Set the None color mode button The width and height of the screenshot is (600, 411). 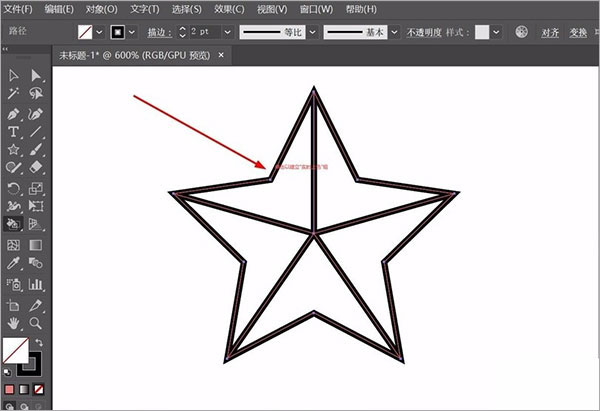39,388
